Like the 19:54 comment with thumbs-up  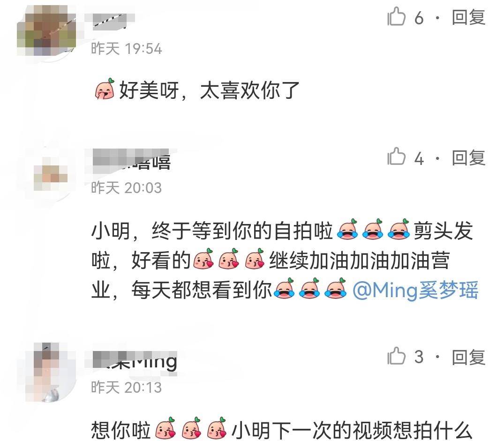[396, 17]
